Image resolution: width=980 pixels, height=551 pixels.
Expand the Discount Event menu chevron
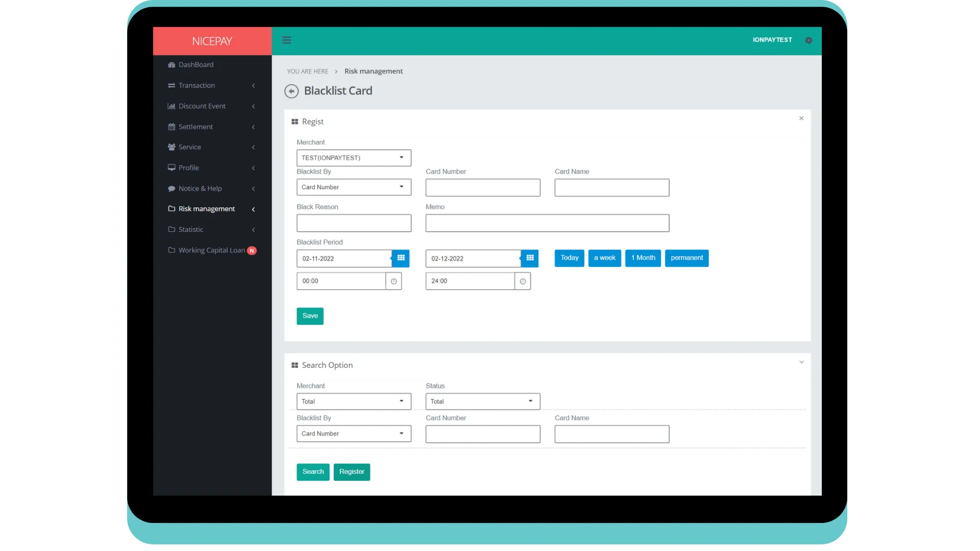tap(254, 106)
